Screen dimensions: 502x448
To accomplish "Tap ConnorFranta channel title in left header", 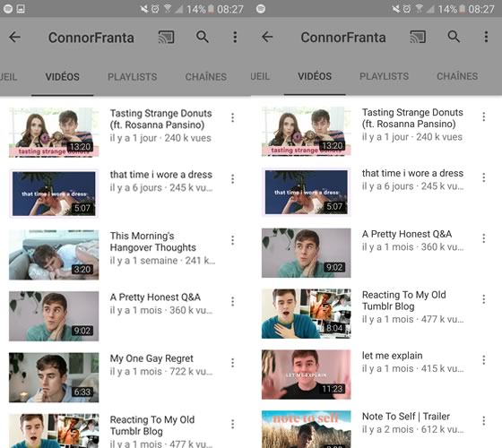I will pos(91,38).
